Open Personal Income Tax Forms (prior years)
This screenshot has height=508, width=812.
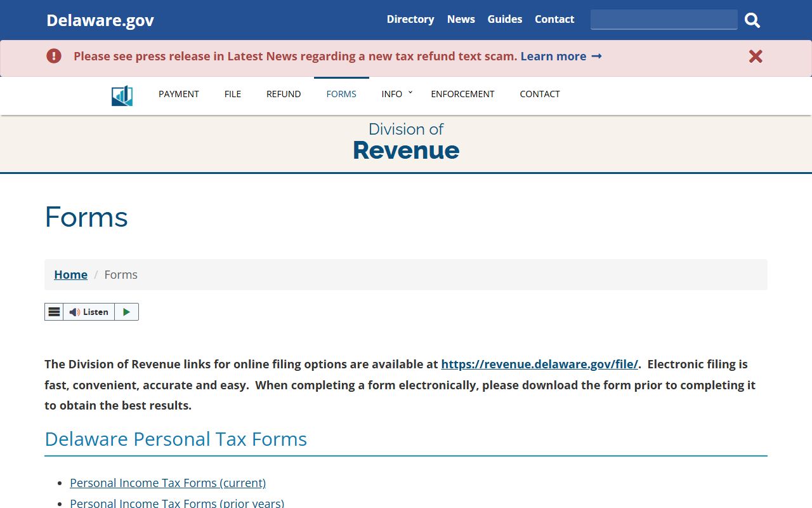(x=177, y=503)
